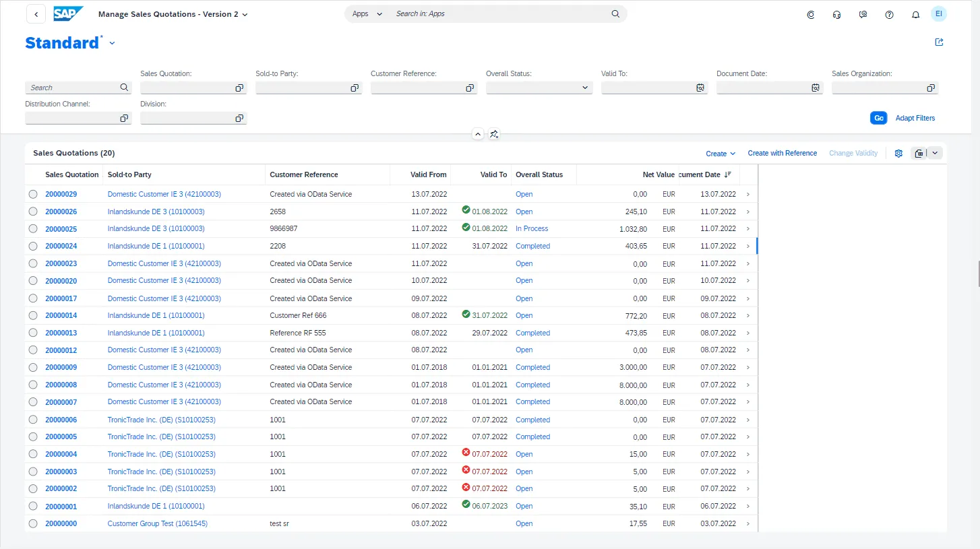980x549 pixels.
Task: Open the export options dropdown arrow
Action: (935, 154)
